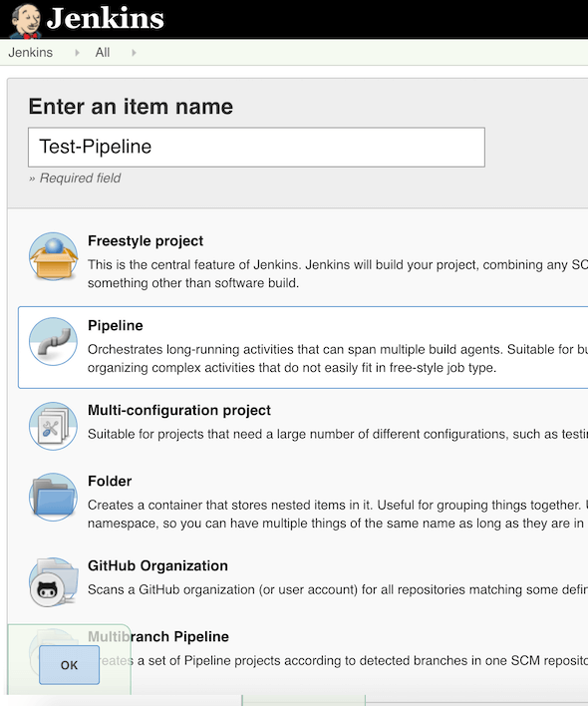Click the Multi-configuration description starting Suitable
Viewport: 588px width, 706px height.
(338, 434)
